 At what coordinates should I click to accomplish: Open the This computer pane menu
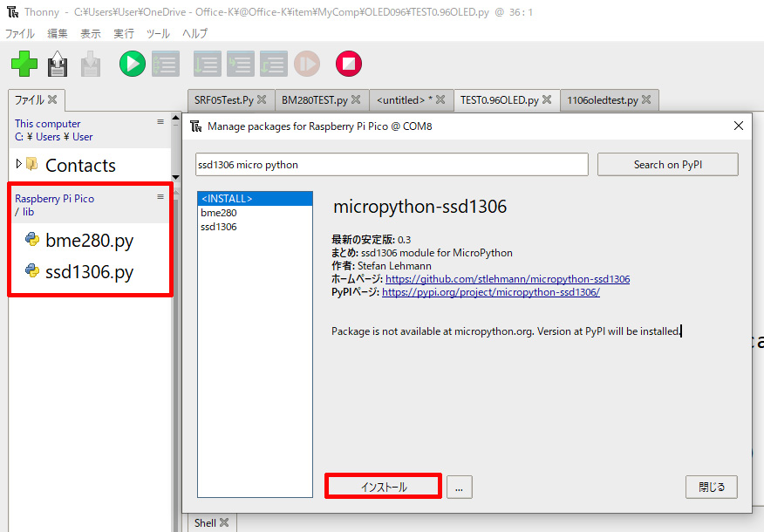(160, 122)
